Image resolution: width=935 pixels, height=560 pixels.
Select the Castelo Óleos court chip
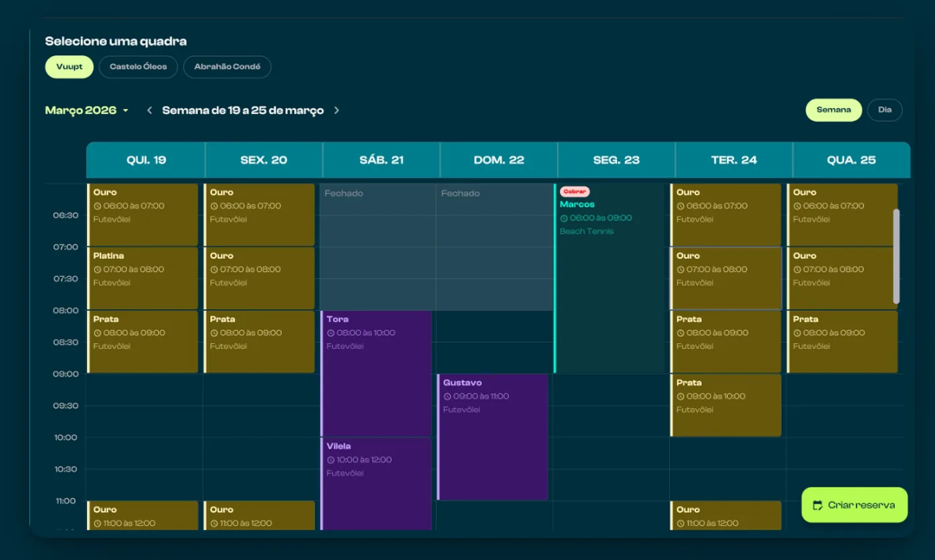tap(138, 67)
